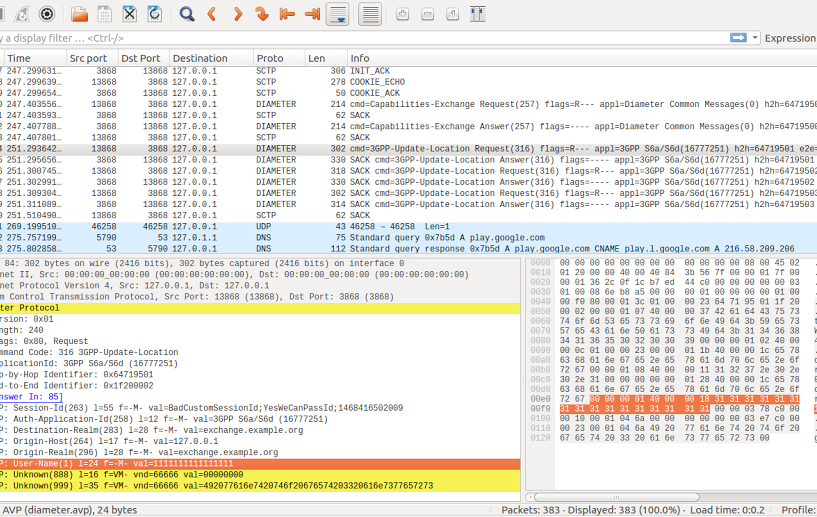Screen dimensions: 817x517
Task: Save the capture file via toolbar
Action: tap(104, 14)
